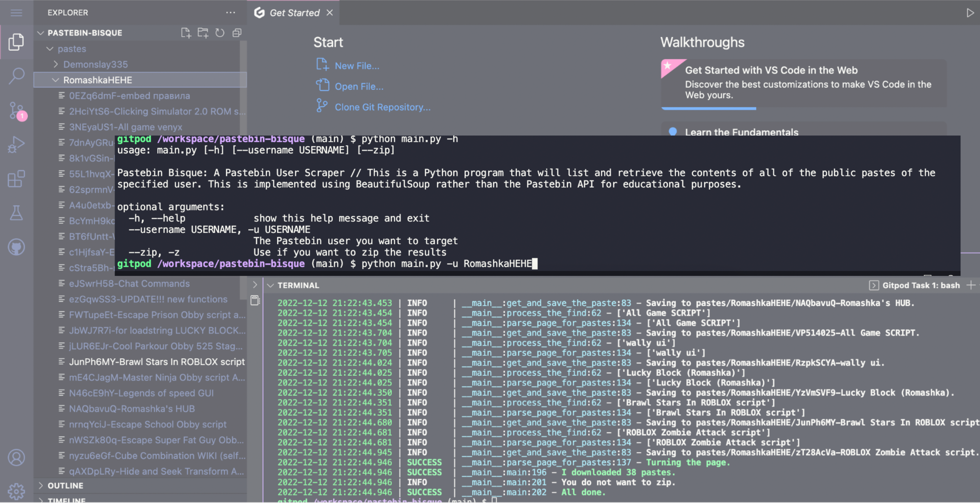Open the Testing flask view
The image size is (980, 503).
(16, 213)
